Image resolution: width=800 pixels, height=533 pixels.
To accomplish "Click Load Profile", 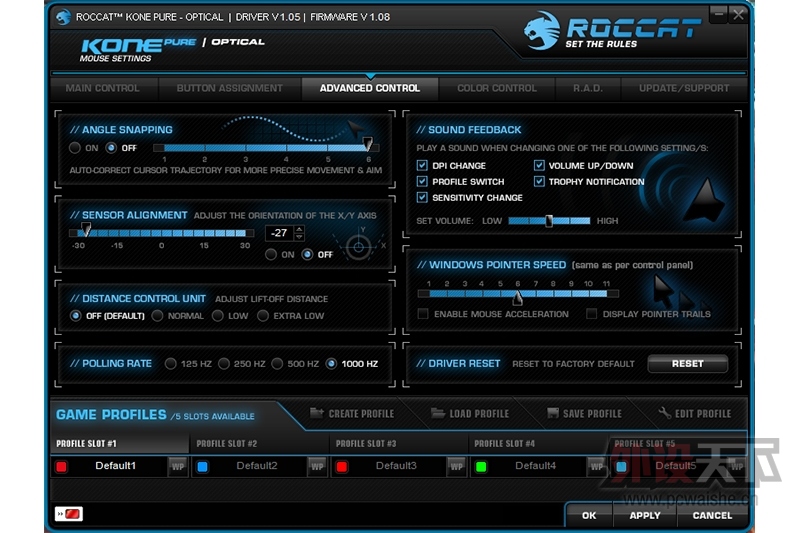I will [x=470, y=413].
